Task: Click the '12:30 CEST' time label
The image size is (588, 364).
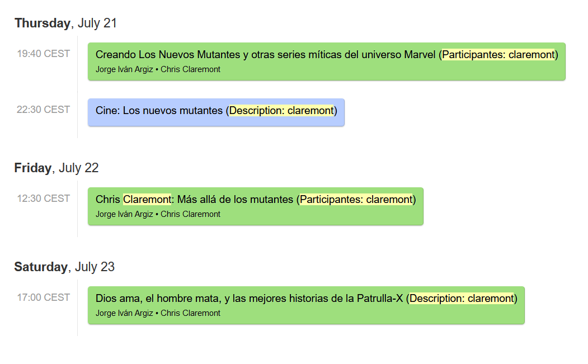Action: (44, 198)
